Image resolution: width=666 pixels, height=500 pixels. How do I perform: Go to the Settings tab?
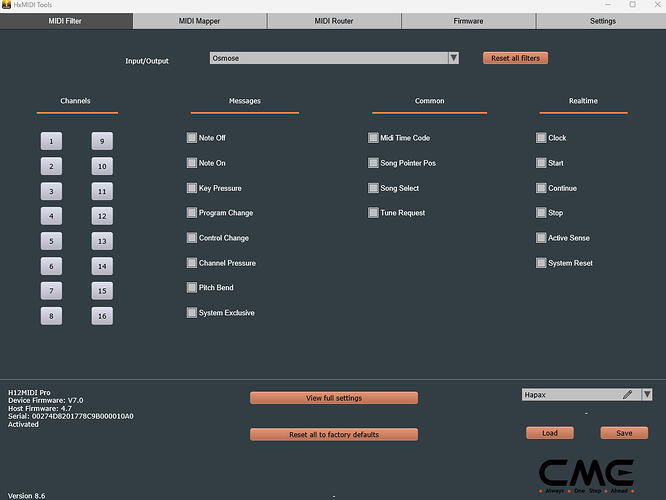pyautogui.click(x=602, y=21)
